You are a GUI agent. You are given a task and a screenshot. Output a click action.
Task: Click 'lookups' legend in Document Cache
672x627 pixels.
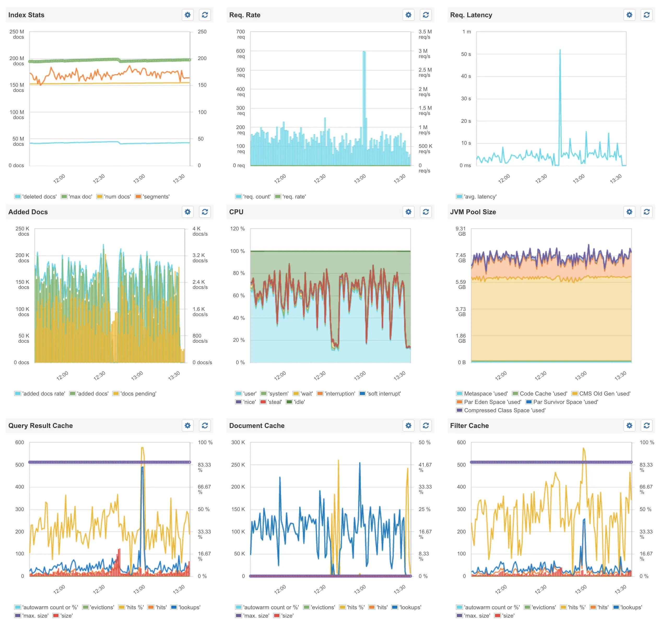tap(410, 607)
